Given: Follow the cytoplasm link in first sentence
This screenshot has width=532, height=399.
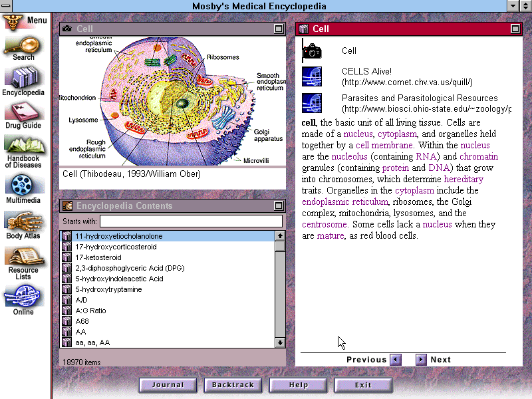Looking at the screenshot, I should [x=397, y=134].
